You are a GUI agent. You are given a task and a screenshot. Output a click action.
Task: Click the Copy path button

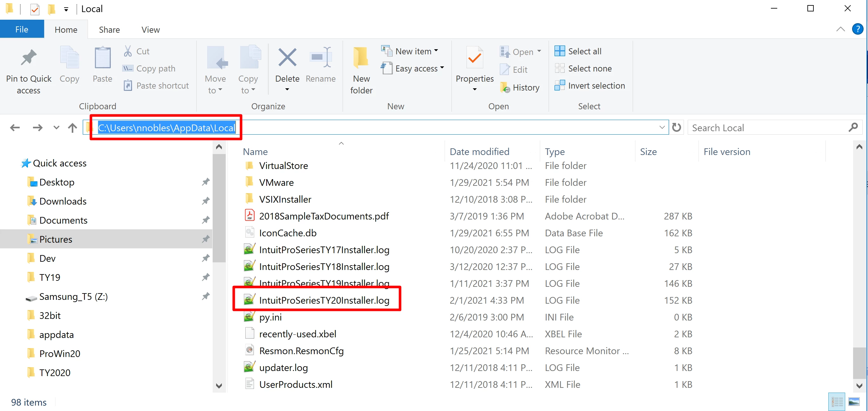coord(149,68)
